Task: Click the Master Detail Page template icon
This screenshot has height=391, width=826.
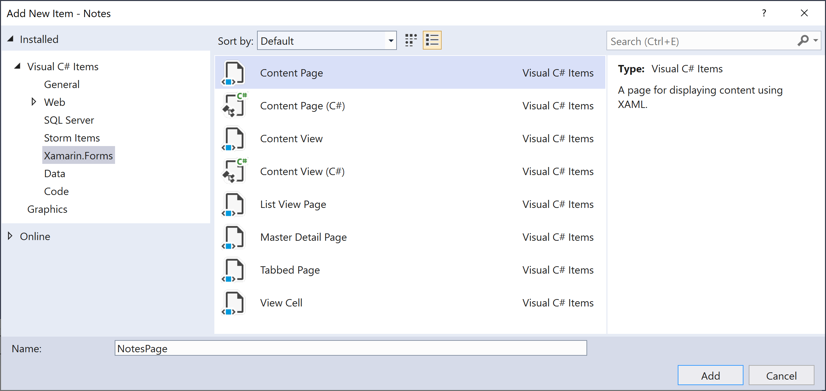Action: coord(233,237)
